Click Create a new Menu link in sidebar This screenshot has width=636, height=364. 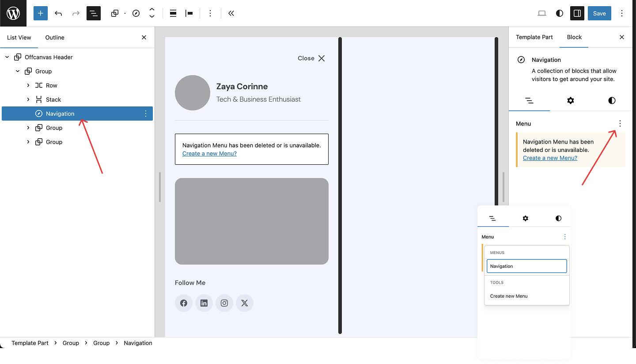(x=550, y=158)
